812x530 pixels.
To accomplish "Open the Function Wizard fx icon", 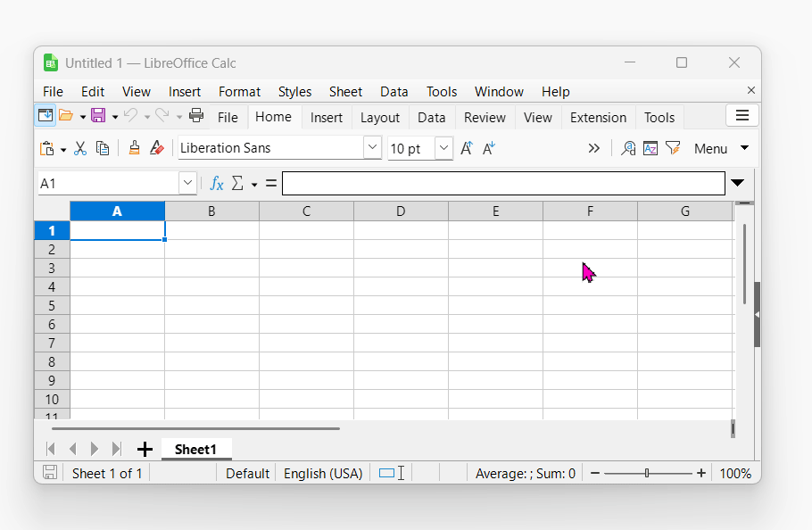I will [217, 183].
